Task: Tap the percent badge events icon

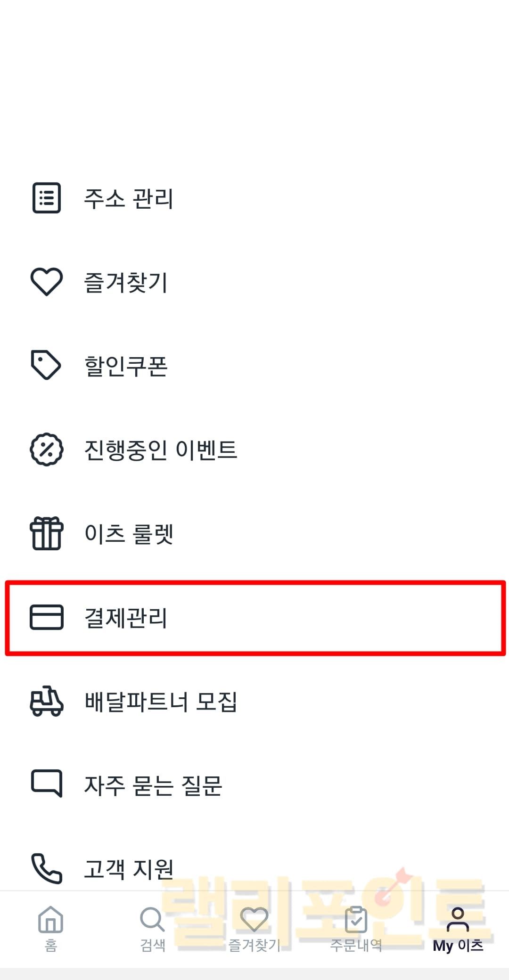Action: [46, 449]
